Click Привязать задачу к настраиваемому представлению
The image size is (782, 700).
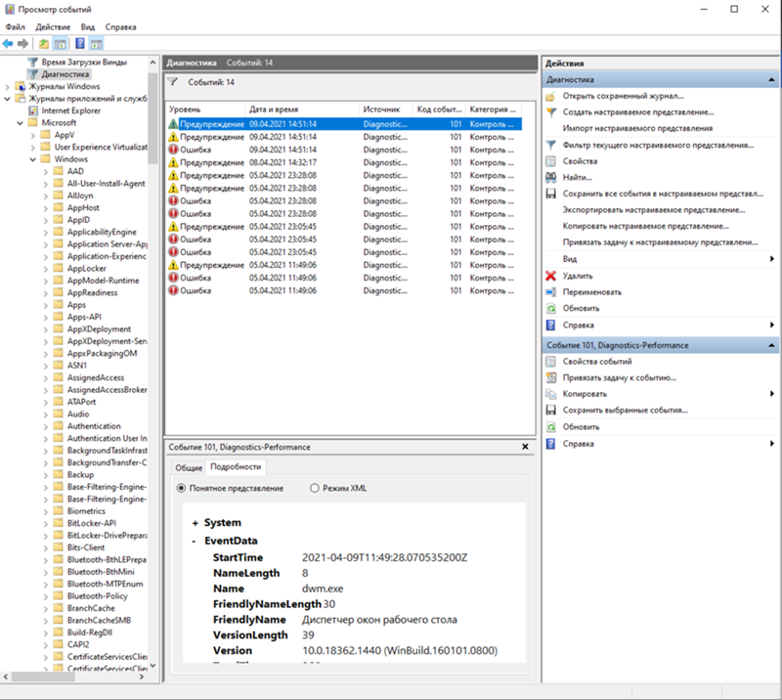[x=661, y=242]
